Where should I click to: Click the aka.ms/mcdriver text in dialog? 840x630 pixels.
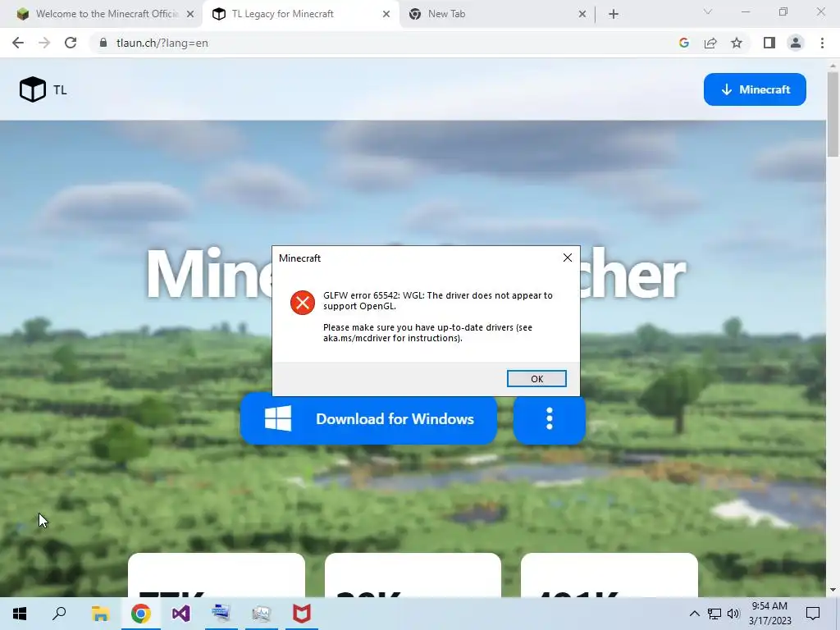click(x=357, y=338)
